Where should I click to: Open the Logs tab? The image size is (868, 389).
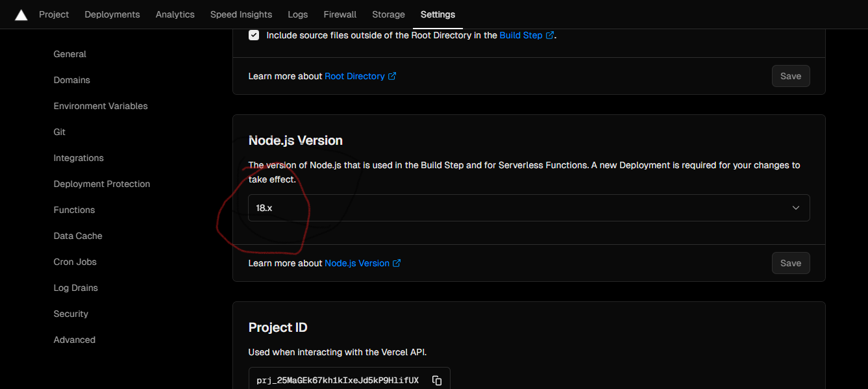click(297, 14)
